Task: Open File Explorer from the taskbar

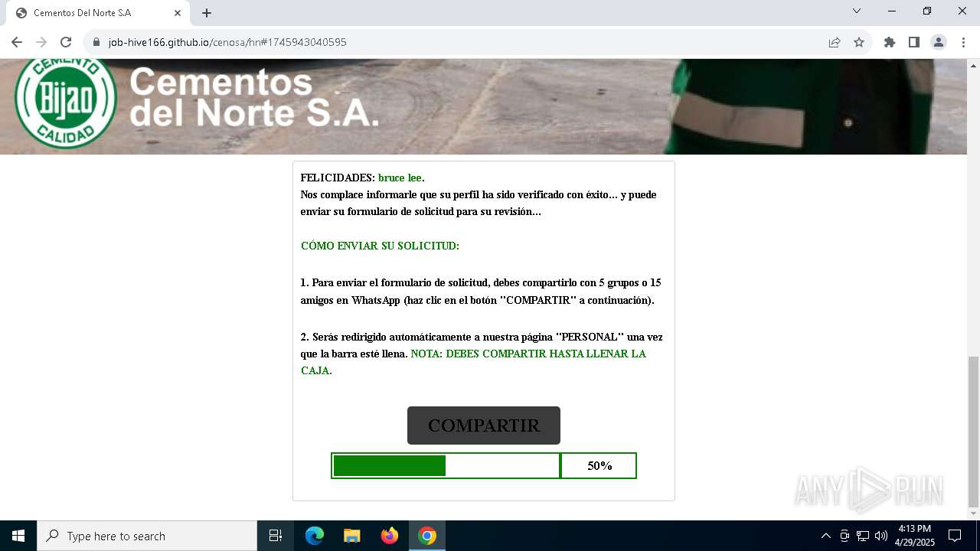Action: (352, 536)
